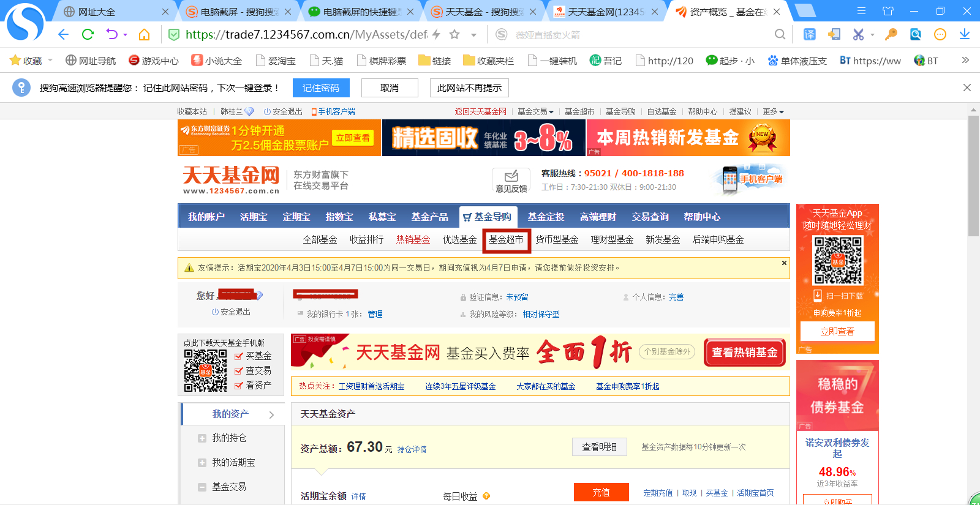Open 小说大全 bookmark
This screenshot has height=505, width=980.
217,61
